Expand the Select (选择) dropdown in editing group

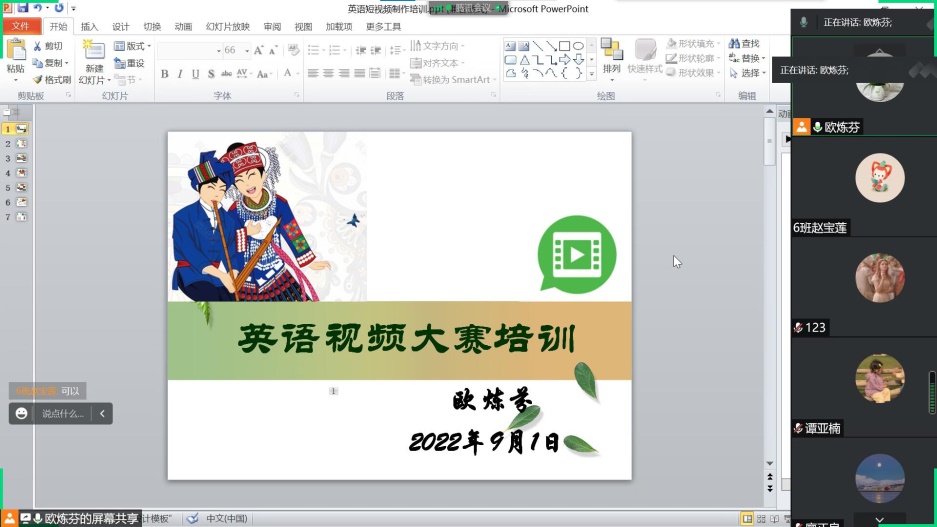pyautogui.click(x=746, y=73)
